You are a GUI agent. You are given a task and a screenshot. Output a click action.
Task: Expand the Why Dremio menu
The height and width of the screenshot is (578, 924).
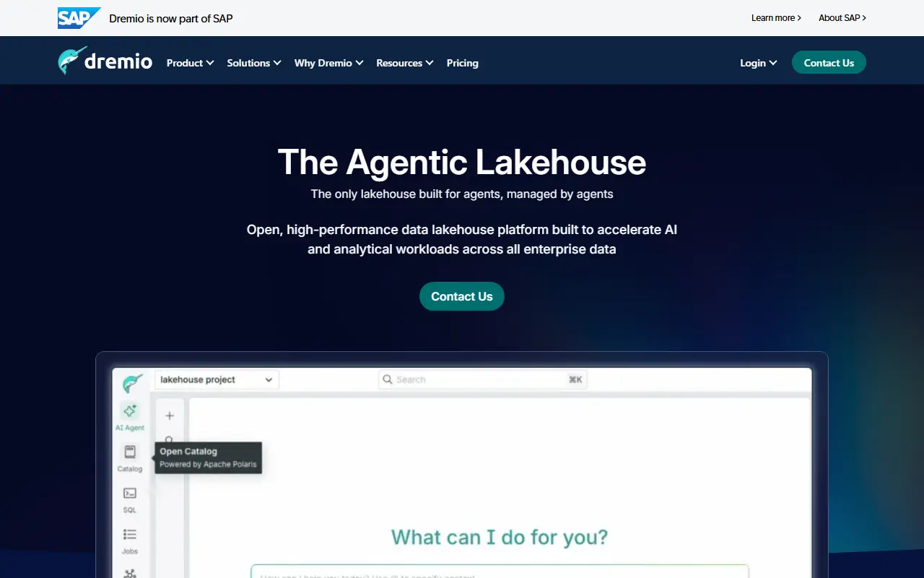[328, 63]
